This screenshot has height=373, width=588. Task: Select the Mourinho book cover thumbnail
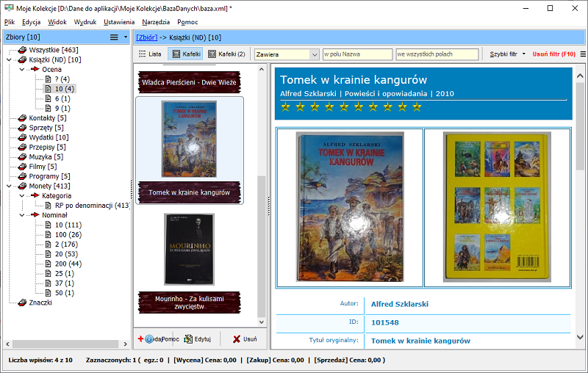190,250
